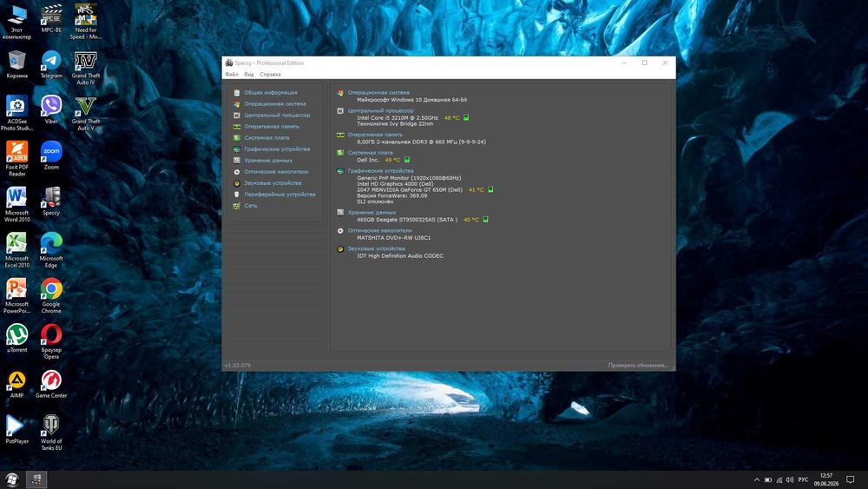Click CPU chip icon in summary panel

340,111
